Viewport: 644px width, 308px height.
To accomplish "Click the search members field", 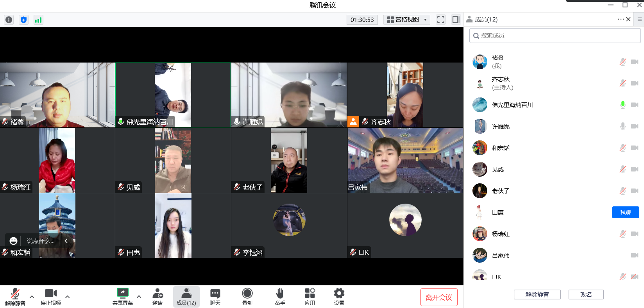I will pos(555,36).
